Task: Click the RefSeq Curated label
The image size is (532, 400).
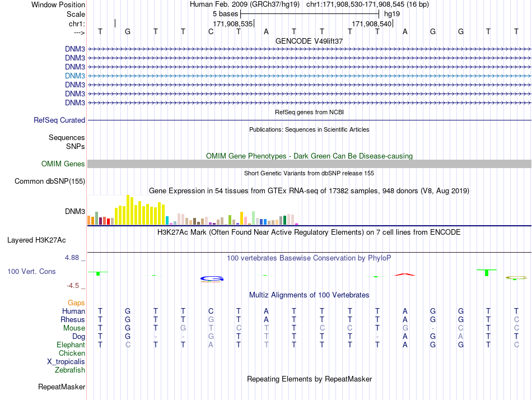Action: [x=59, y=120]
